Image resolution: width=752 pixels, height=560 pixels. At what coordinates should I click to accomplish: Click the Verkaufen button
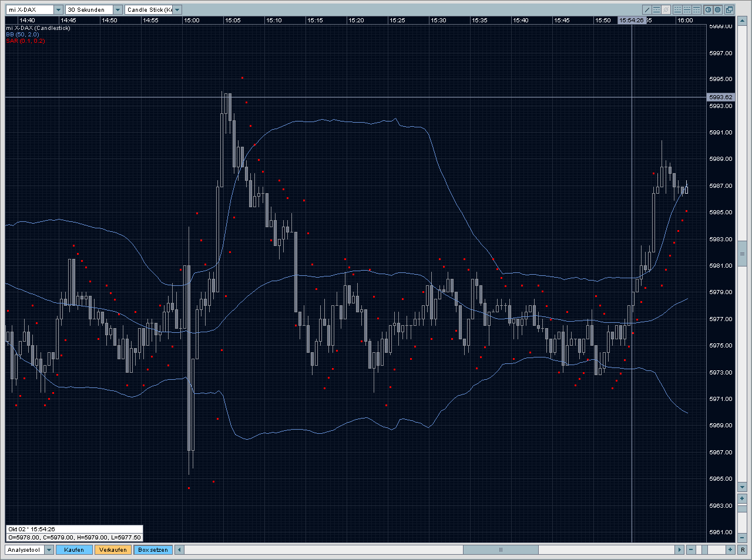click(x=113, y=550)
